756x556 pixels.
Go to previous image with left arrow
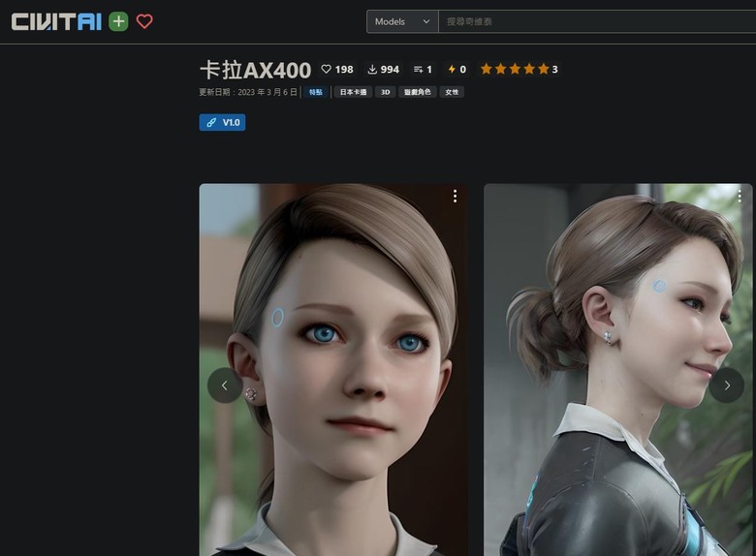tap(225, 386)
